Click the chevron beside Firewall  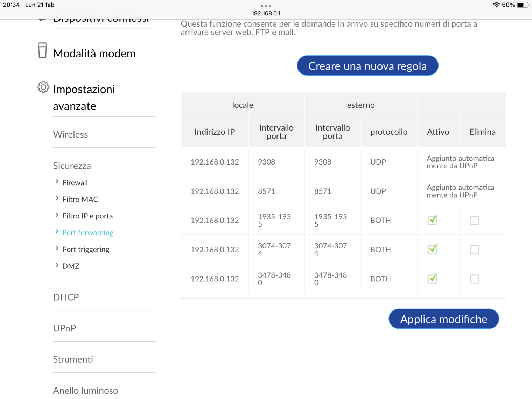point(57,182)
